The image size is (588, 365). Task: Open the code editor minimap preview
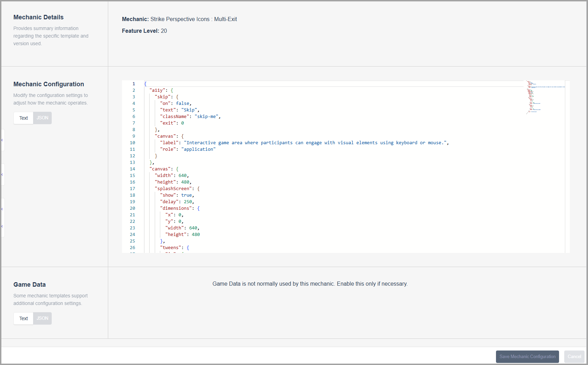point(546,98)
